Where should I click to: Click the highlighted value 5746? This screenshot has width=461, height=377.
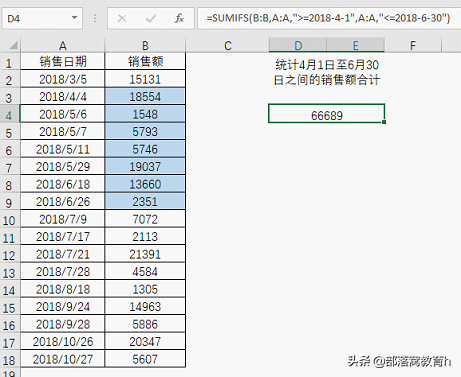pyautogui.click(x=145, y=149)
